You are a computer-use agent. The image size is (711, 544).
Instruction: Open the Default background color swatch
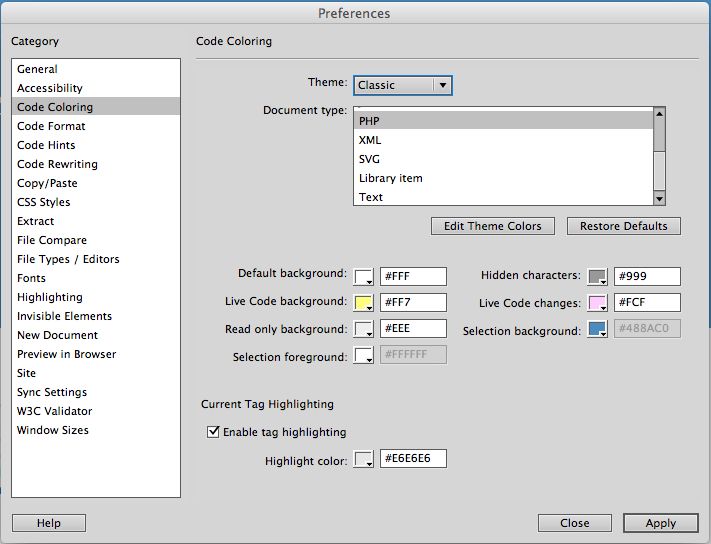point(364,277)
